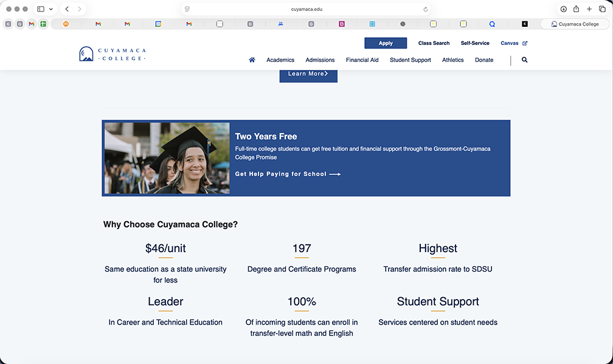Switch to the Google Calendar tab
This screenshot has height=364, width=613.
(158, 24)
